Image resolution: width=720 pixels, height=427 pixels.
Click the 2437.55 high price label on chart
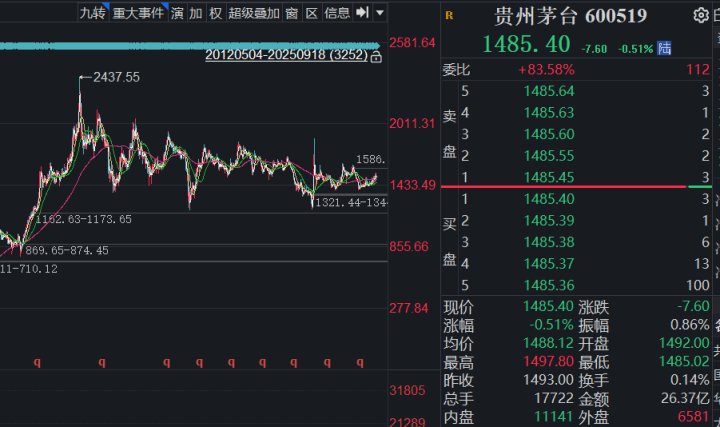pos(116,77)
